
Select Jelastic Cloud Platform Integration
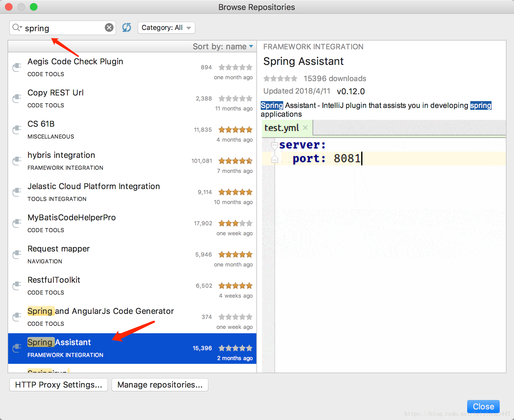click(132, 193)
